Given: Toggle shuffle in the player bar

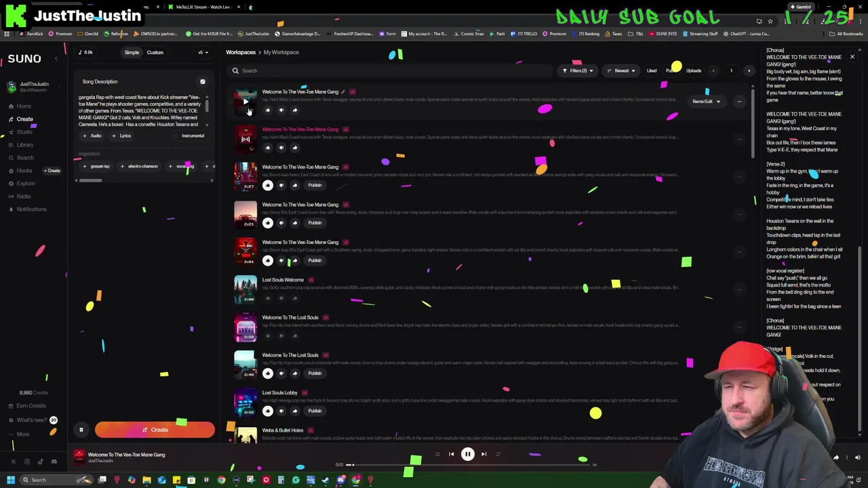Looking at the screenshot, I should (437, 454).
